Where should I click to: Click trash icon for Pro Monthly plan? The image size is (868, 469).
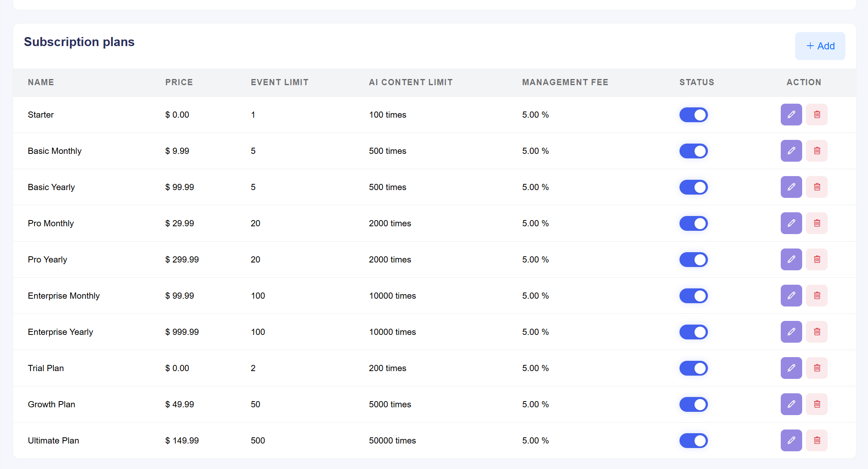tap(817, 223)
